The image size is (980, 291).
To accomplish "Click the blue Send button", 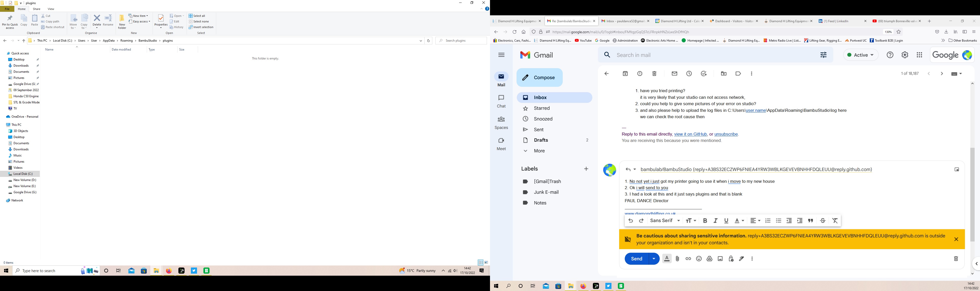I will (636, 259).
